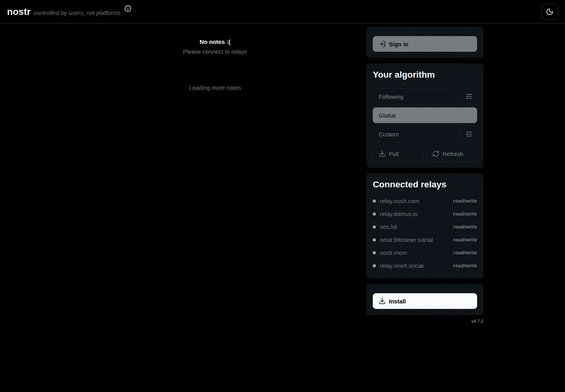Click the version label v0.7.2
The width and height of the screenshot is (565, 392).
click(x=477, y=321)
